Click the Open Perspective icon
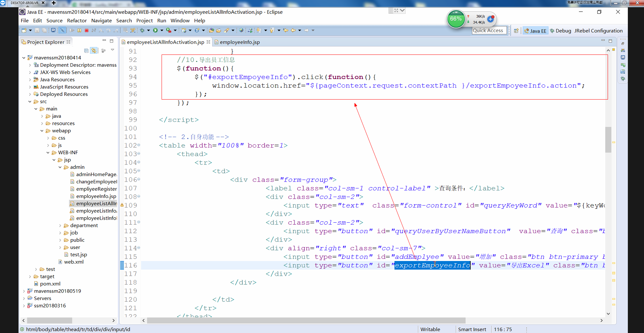The height and width of the screenshot is (333, 644). click(516, 31)
